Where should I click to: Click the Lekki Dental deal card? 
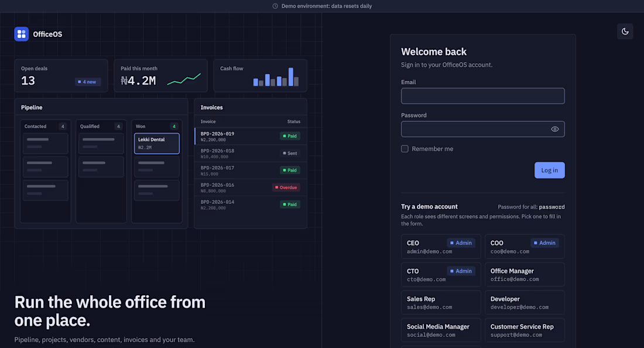point(157,144)
